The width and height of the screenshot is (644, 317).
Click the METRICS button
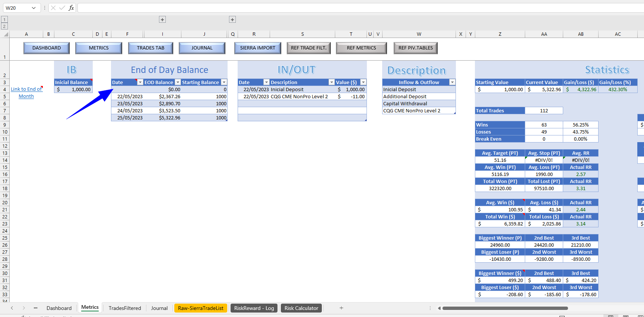(x=99, y=48)
